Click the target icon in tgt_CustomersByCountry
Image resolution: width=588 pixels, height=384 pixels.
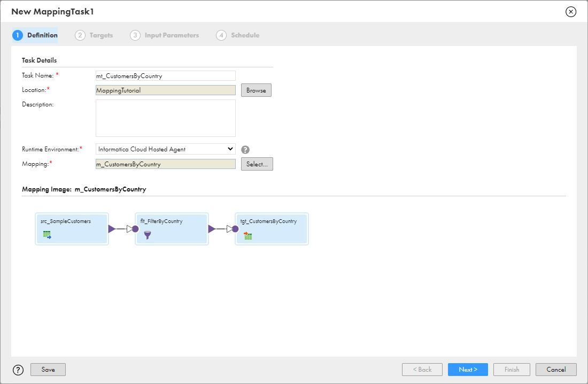coord(247,235)
